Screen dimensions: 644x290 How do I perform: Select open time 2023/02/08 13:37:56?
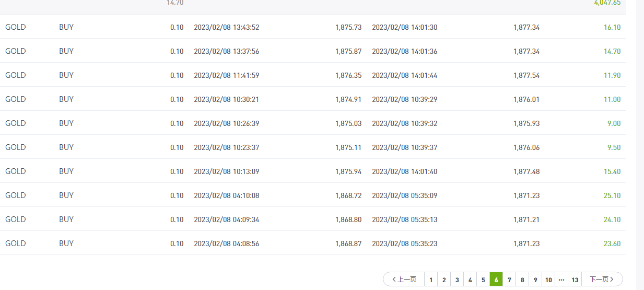tap(226, 51)
